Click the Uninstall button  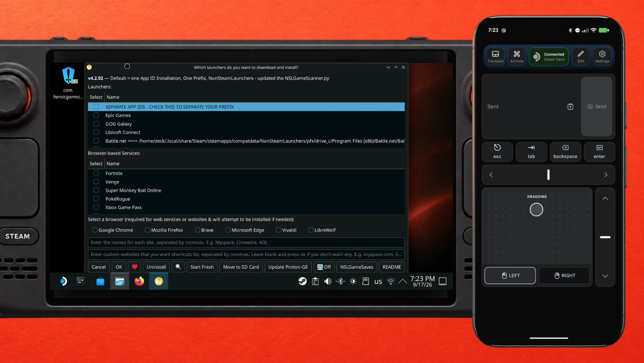click(x=156, y=267)
